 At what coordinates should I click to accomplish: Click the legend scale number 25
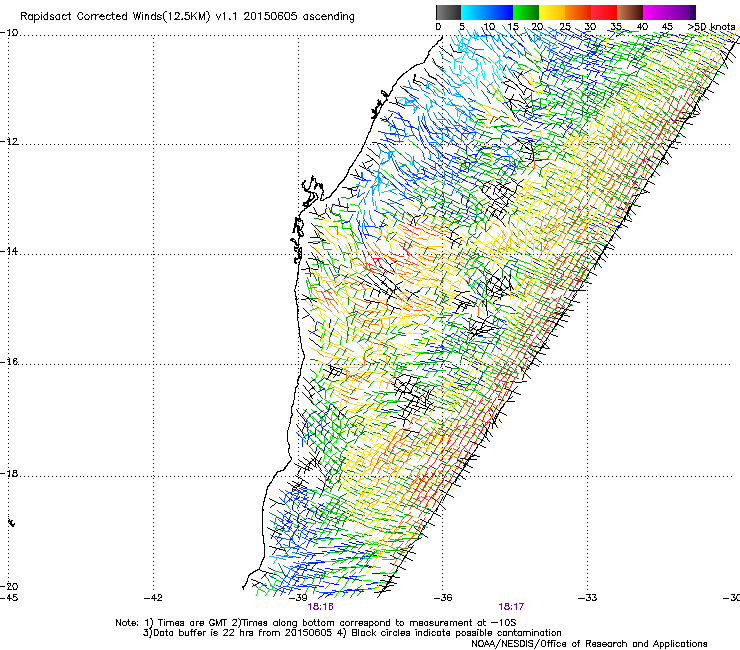pyautogui.click(x=565, y=27)
